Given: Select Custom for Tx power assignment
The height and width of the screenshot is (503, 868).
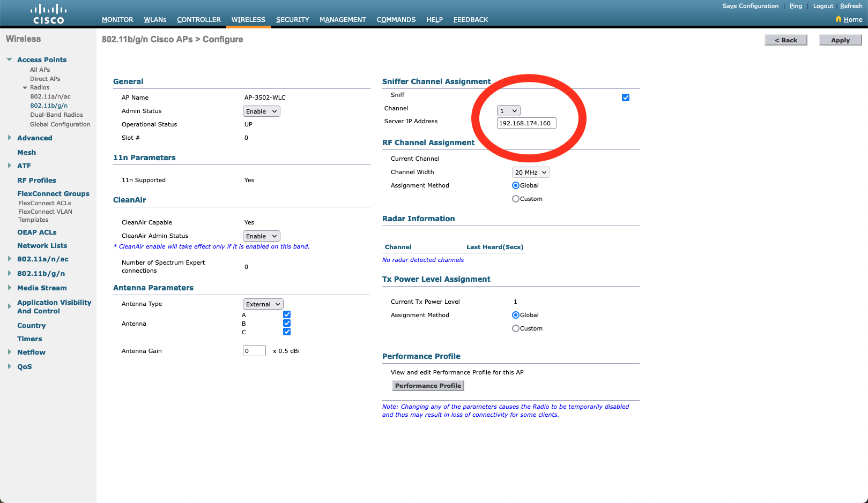Looking at the screenshot, I should click(x=516, y=328).
